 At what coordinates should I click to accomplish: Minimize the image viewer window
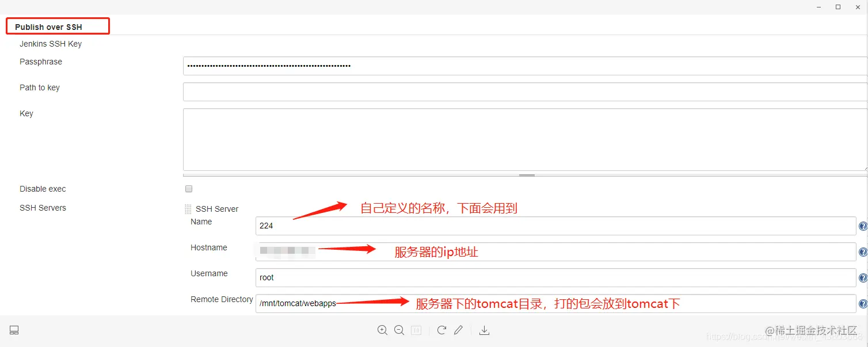[818, 7]
